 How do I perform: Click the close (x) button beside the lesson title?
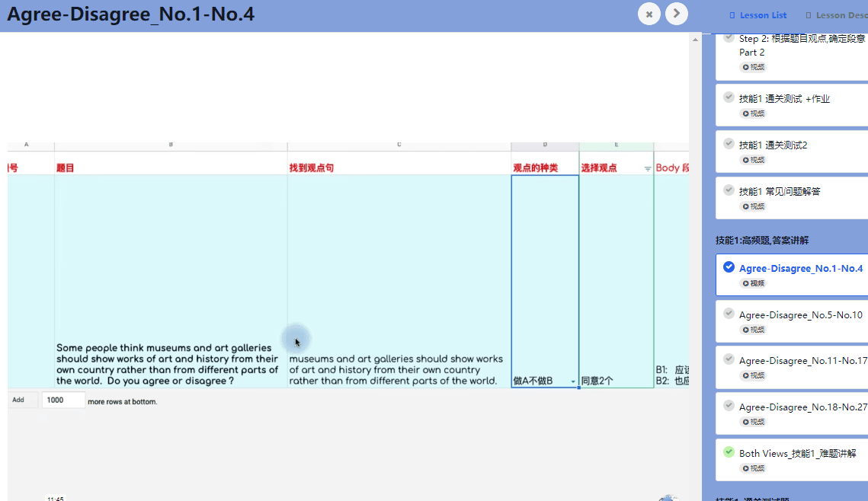649,14
